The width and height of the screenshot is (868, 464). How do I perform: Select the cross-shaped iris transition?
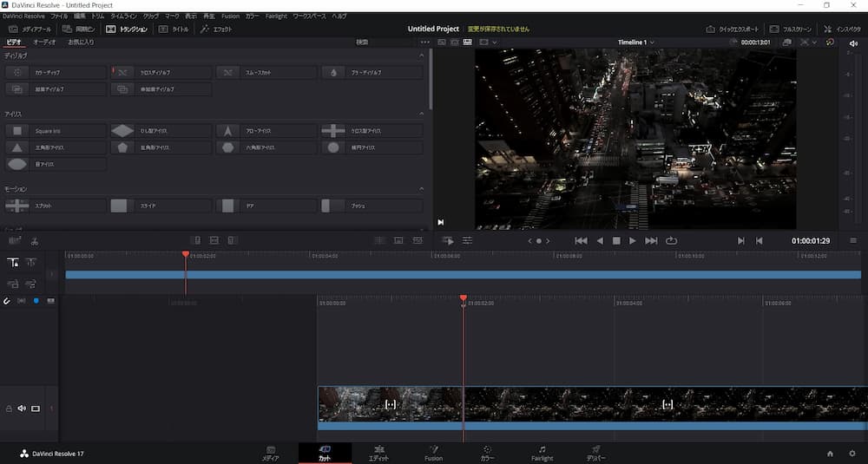(372, 131)
